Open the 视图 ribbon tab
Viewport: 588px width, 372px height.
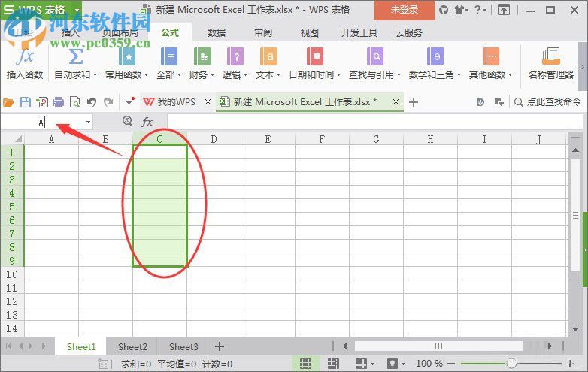click(309, 32)
